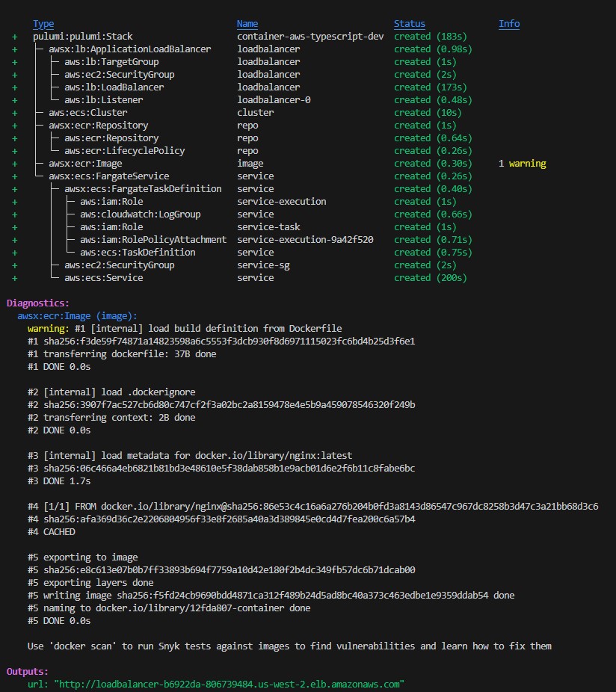Viewport: 616px width, 692px height.
Task: Select the name "image" in Name column
Action: 250,164
